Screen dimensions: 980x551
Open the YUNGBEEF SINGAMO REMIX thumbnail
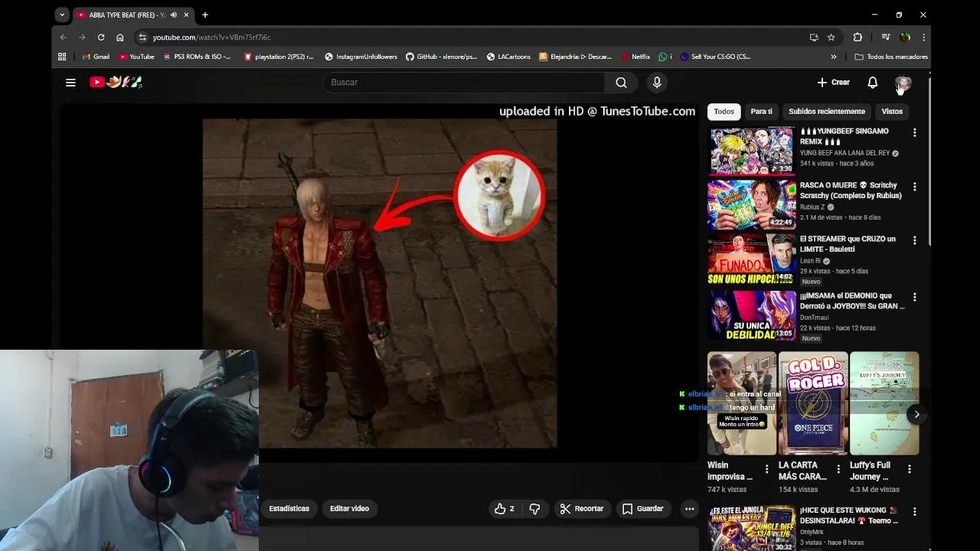tap(752, 151)
